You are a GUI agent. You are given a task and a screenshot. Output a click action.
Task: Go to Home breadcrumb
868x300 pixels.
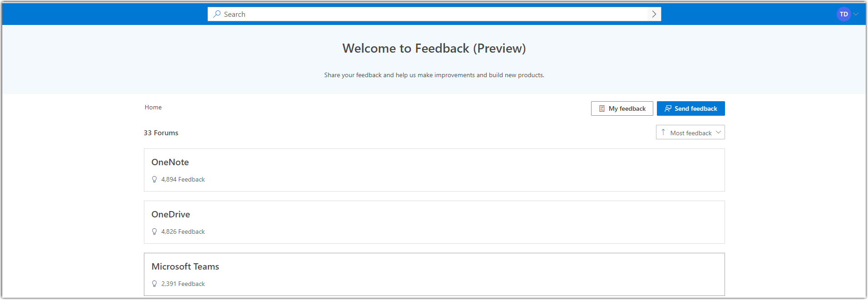coord(153,107)
